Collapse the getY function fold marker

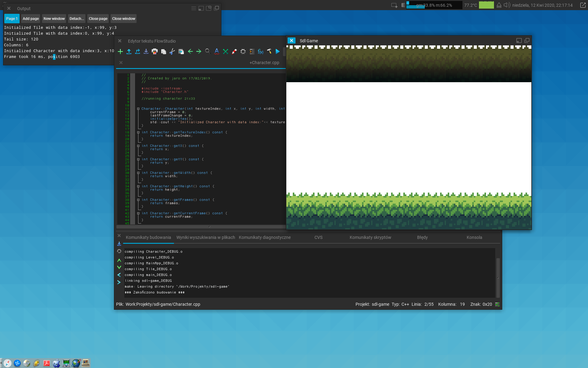coord(138,159)
